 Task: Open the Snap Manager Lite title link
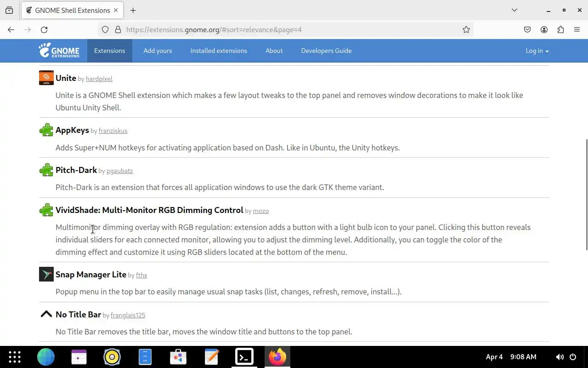click(91, 274)
